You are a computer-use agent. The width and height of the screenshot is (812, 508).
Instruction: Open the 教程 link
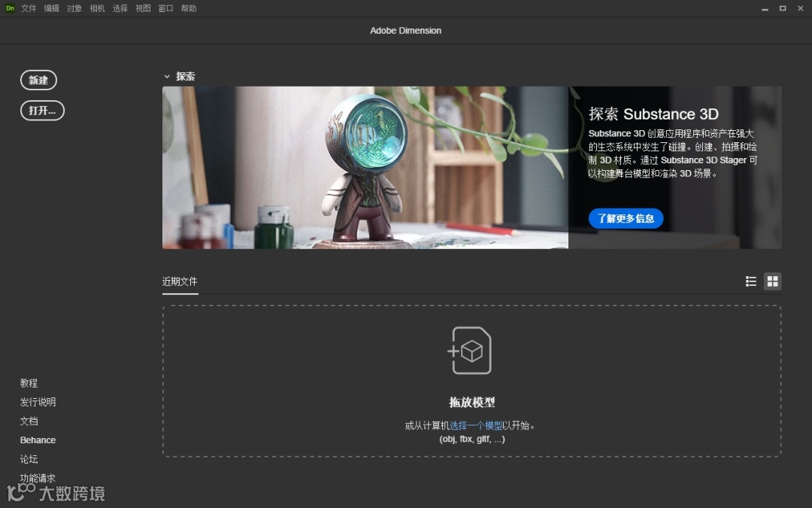(29, 383)
